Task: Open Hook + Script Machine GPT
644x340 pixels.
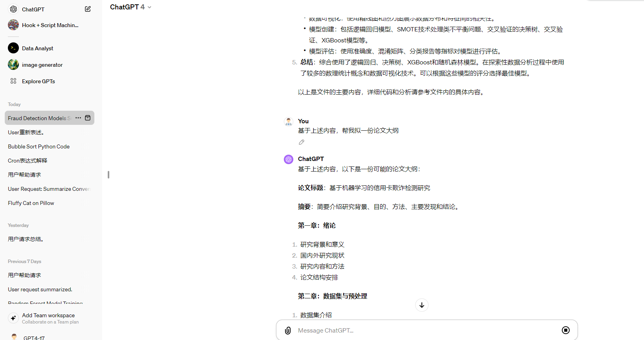Action: click(50, 25)
